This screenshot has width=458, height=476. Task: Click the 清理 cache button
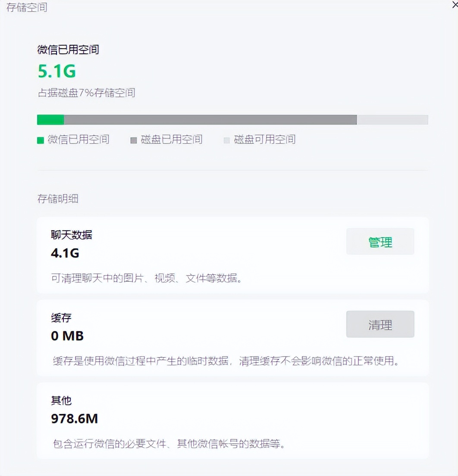click(380, 325)
